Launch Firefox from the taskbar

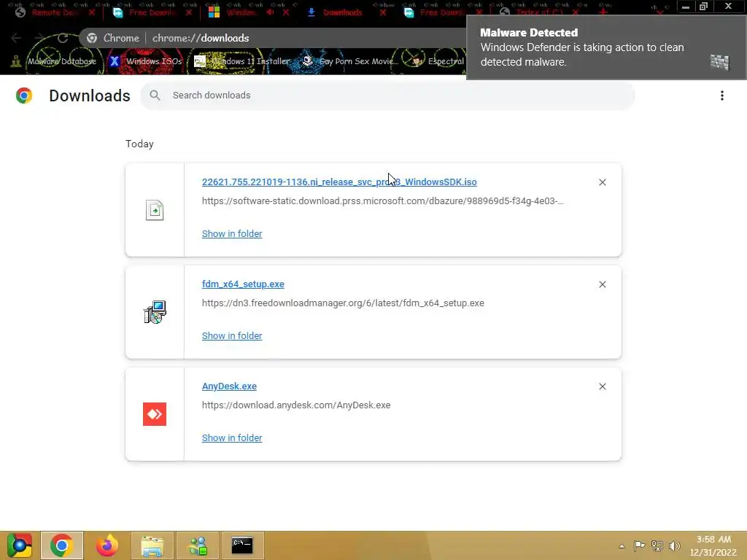click(107, 545)
